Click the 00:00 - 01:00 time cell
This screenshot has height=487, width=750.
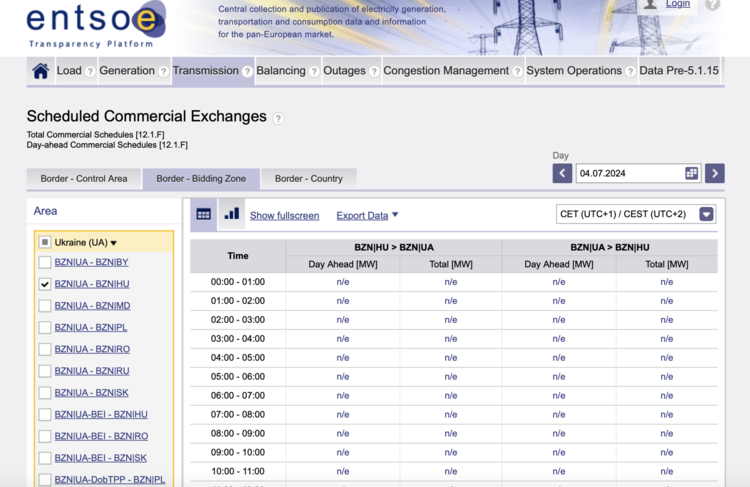click(x=238, y=282)
